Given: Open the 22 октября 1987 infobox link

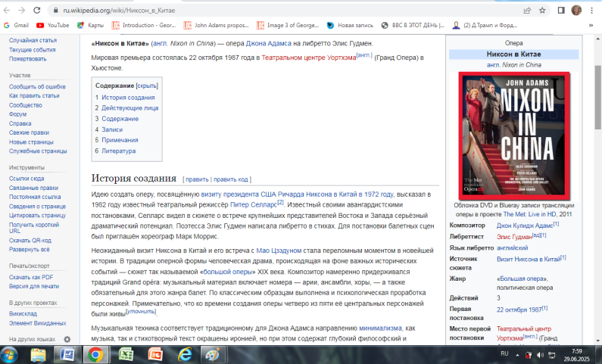Looking at the screenshot, I should (x=519, y=310).
